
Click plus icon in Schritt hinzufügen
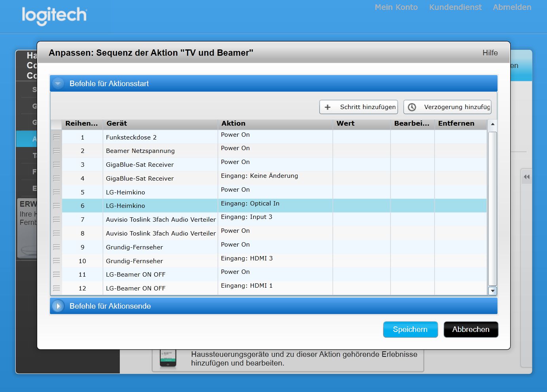[x=327, y=107]
